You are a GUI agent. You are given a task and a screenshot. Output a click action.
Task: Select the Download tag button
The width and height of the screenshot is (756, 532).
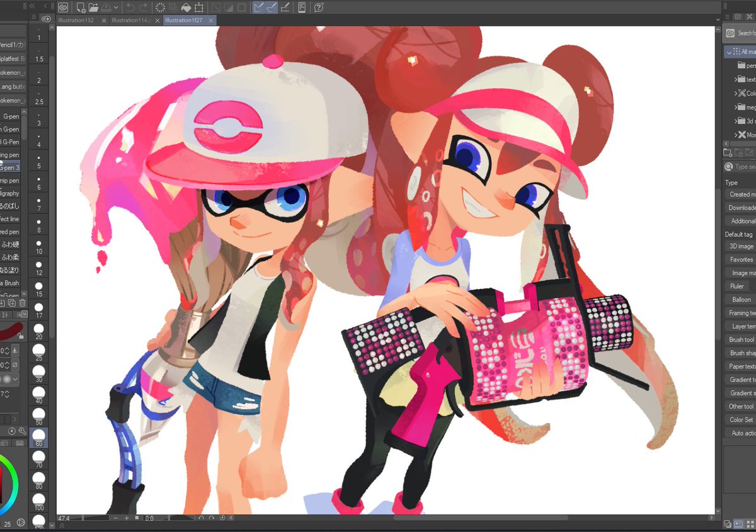(740, 208)
